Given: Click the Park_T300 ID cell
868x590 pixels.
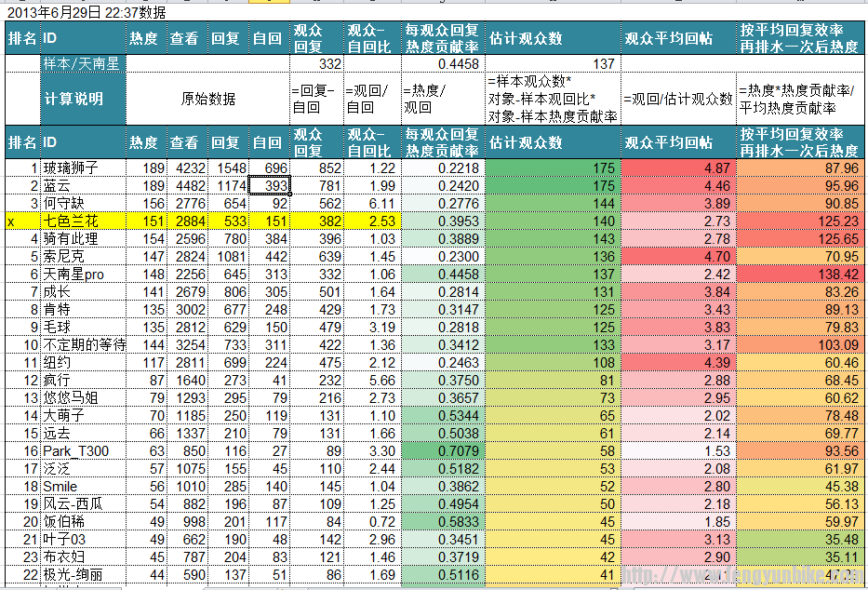Looking at the screenshot, I should tap(83, 451).
